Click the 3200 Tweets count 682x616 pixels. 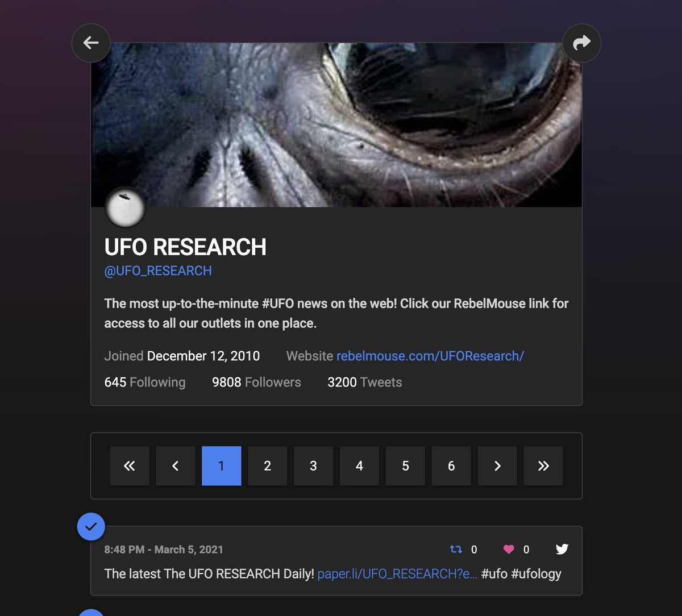[x=365, y=382]
